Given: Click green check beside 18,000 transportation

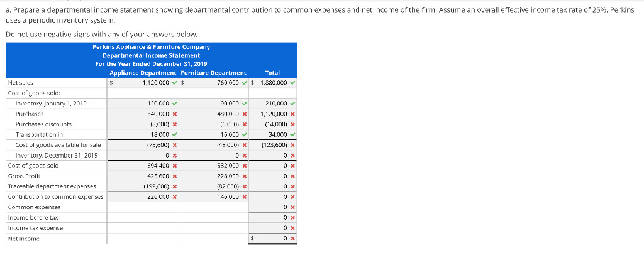Looking at the screenshot, I should click(x=175, y=134).
